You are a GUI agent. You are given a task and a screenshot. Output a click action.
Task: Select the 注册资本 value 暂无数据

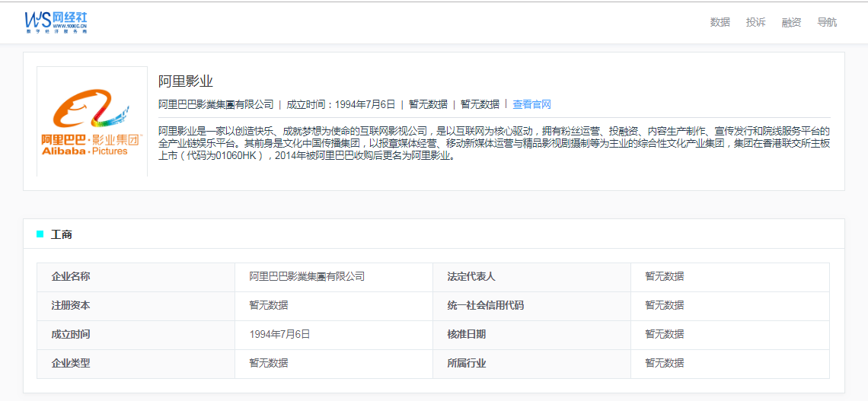point(269,305)
